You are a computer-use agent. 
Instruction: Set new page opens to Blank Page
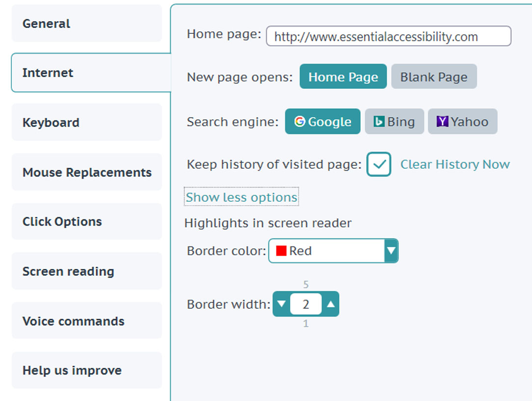[434, 77]
